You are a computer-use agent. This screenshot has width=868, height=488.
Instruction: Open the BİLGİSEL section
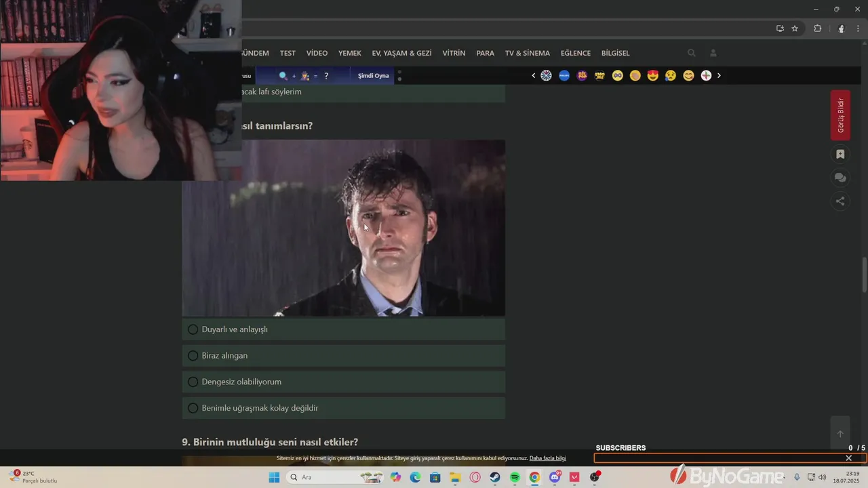coord(615,53)
